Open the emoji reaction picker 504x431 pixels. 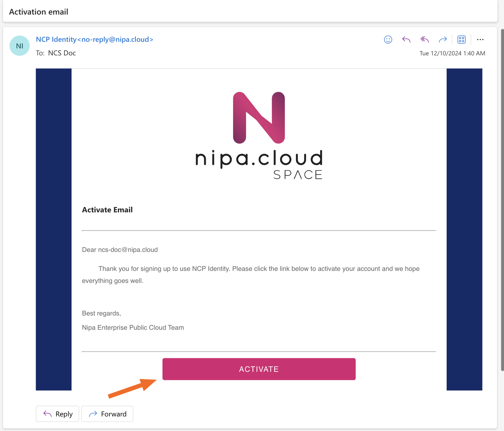coord(388,40)
